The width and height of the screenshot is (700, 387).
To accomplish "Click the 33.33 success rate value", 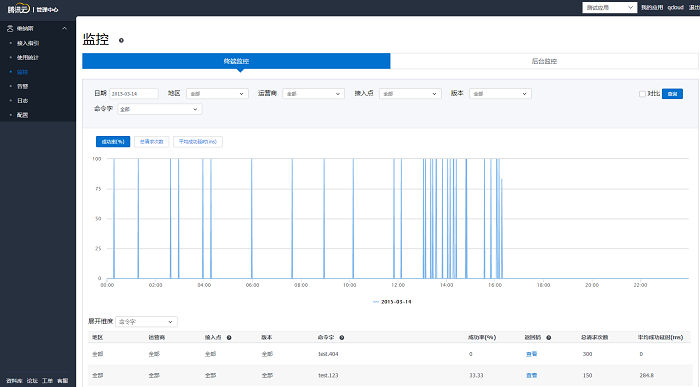I will click(476, 375).
